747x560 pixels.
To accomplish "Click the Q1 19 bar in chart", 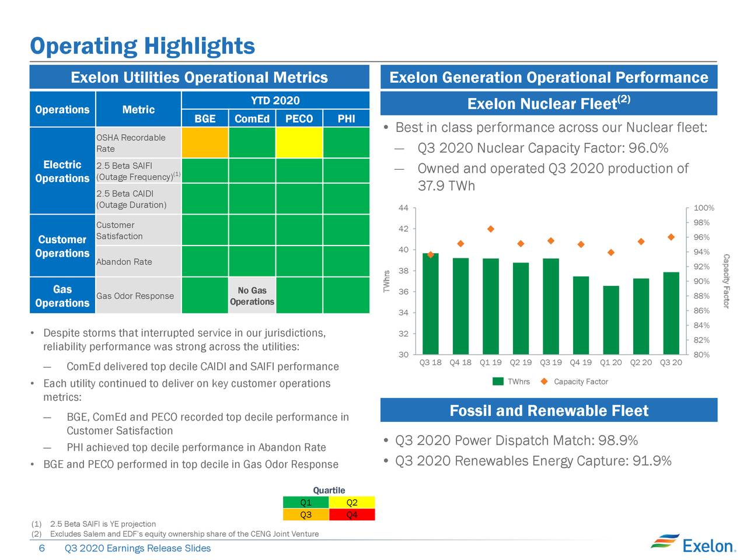I will 491,306.
